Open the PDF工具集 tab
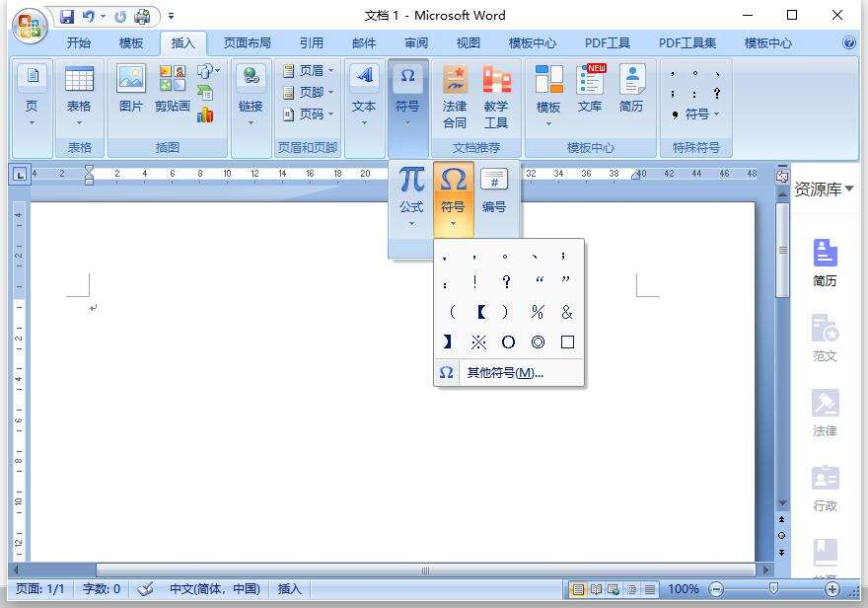 687,43
